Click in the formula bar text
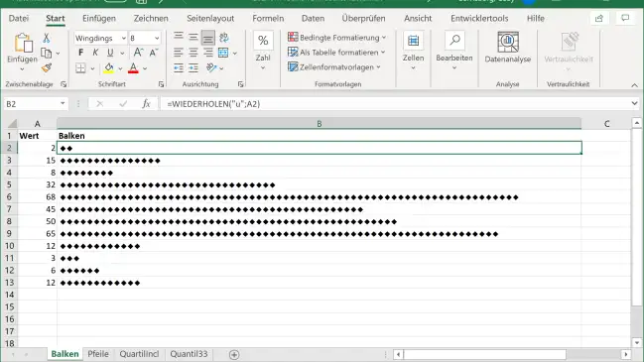The width and height of the screenshot is (644, 362). click(x=213, y=104)
